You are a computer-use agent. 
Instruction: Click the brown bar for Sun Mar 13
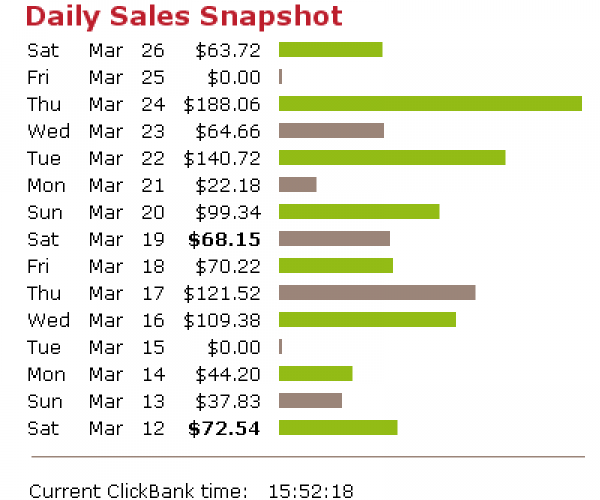(310, 401)
